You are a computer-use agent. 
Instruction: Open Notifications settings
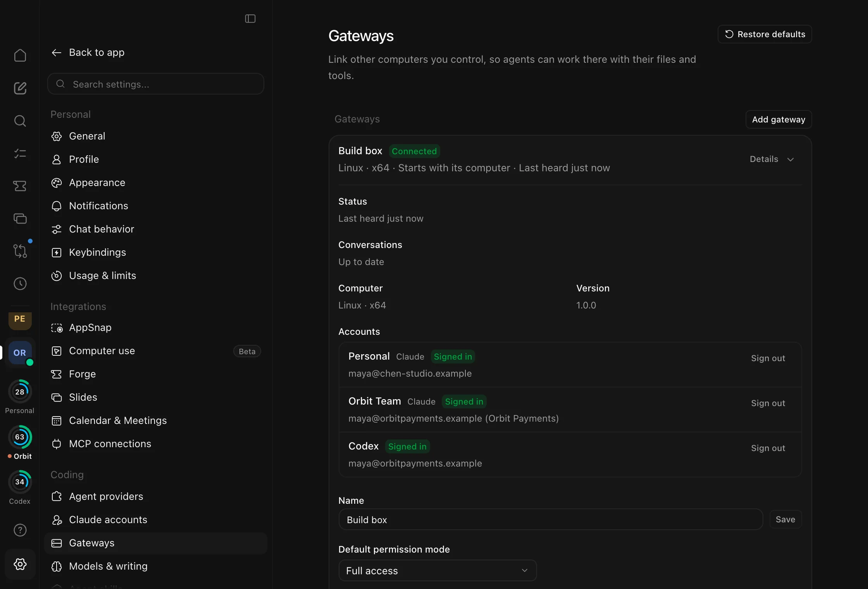coord(156,206)
